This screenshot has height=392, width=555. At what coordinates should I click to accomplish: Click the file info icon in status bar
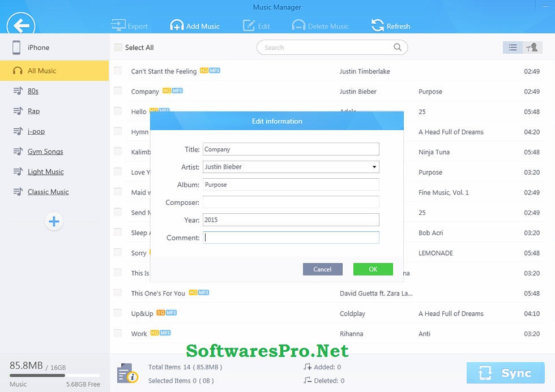[x=127, y=373]
